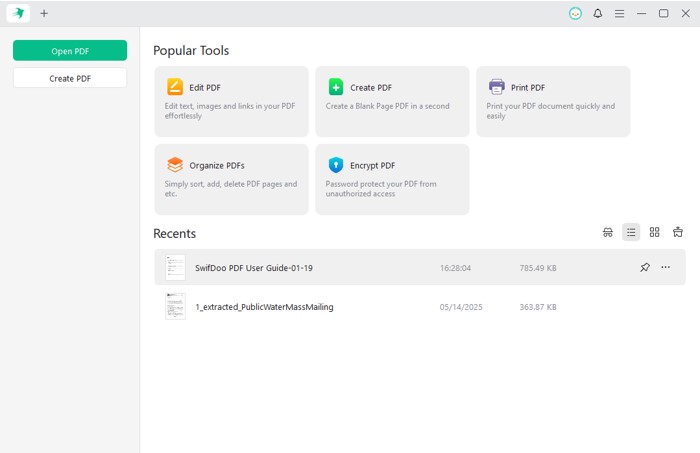Open more options for SwifDoo User Guide
Viewport: 700px width, 453px height.
666,267
